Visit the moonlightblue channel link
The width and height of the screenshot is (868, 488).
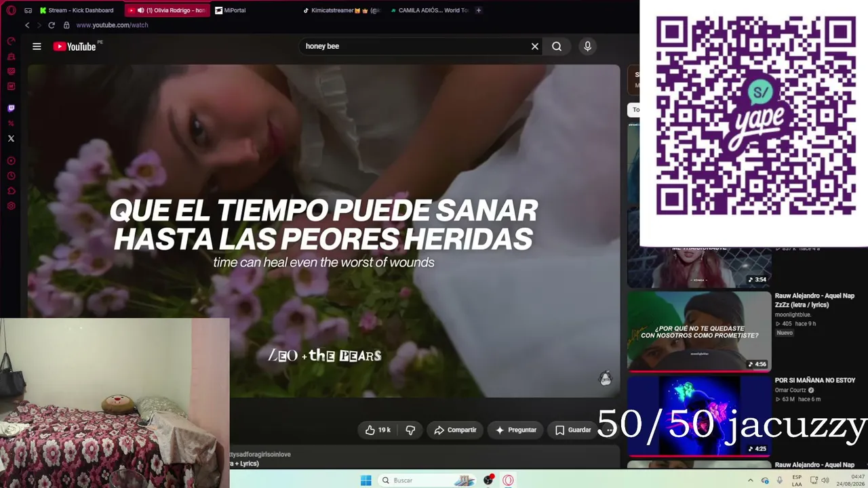793,314
